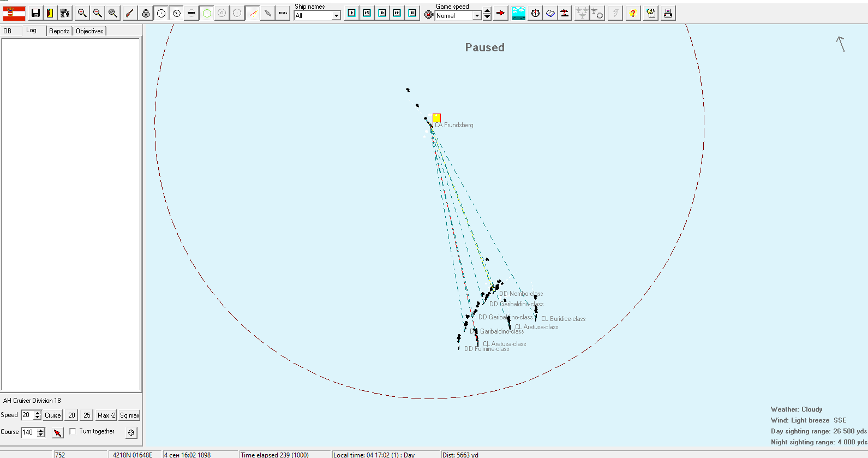Click the DD Fulmine-class label on the map
Viewport: 868px width, 458px height.
pos(487,349)
